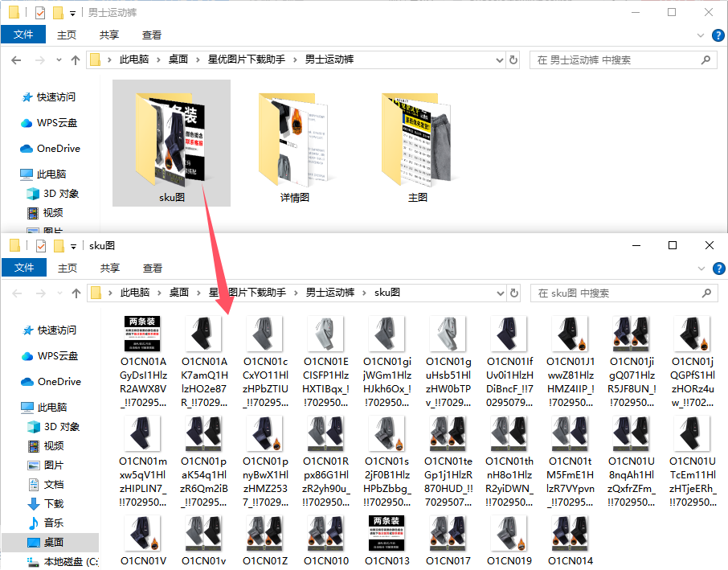
Task: Click 星优图片下载助手 in upper address bar
Action: tap(247, 59)
